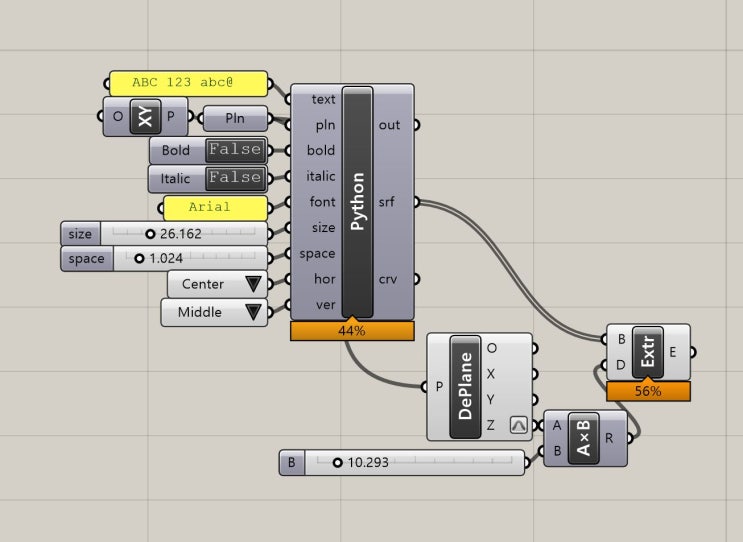This screenshot has height=542, width=743.
Task: Click the space slider knob at 1.024
Action: [139, 258]
